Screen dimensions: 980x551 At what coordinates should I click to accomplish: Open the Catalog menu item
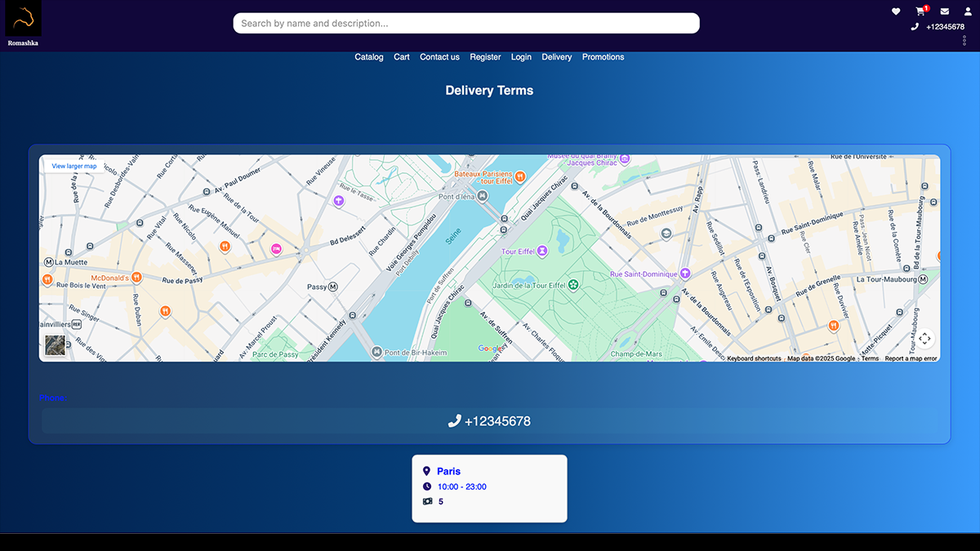coord(369,57)
